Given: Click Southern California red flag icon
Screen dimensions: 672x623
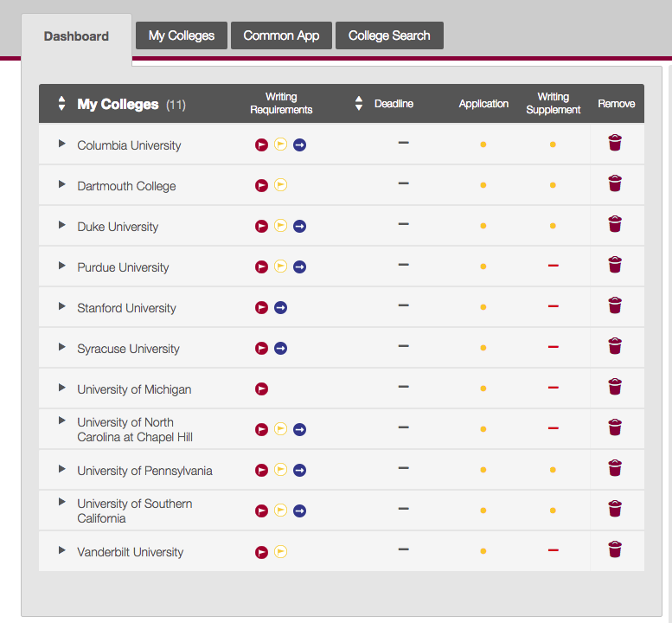Looking at the screenshot, I should (261, 511).
